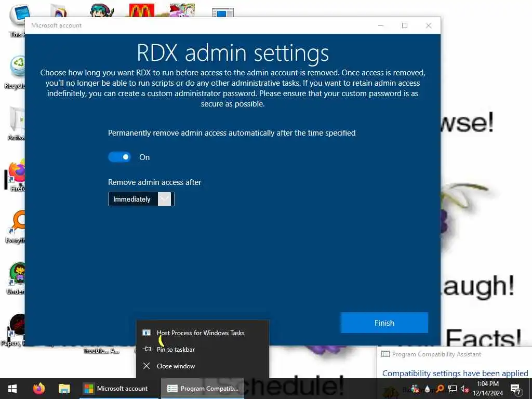Viewport: 532px width, 399px height.
Task: Select the pink cartoon character desktop icon
Action: [x=182, y=10]
